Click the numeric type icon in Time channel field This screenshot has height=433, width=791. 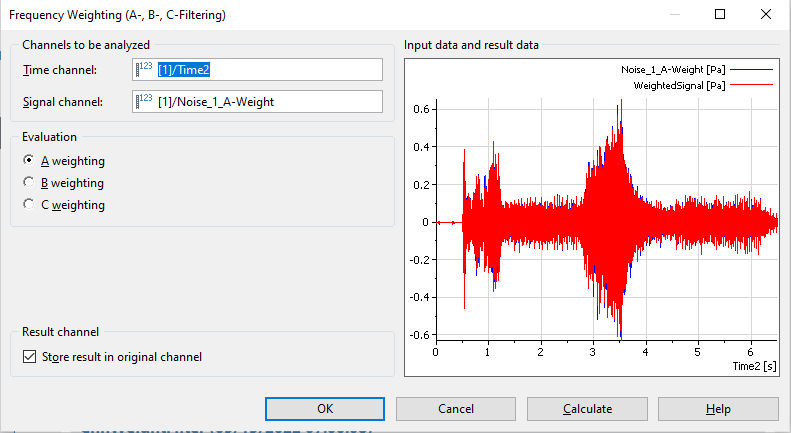point(144,69)
